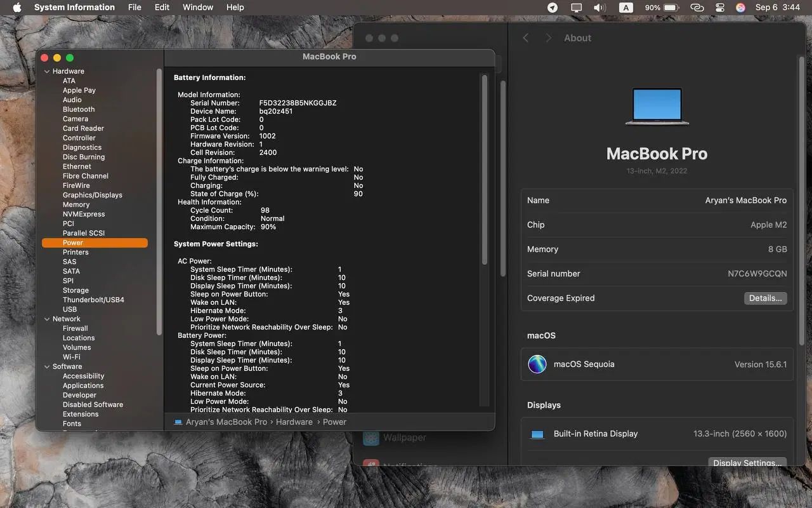This screenshot has width=812, height=508.
Task: Select Graphics/Displays in the sidebar
Action: click(x=93, y=195)
